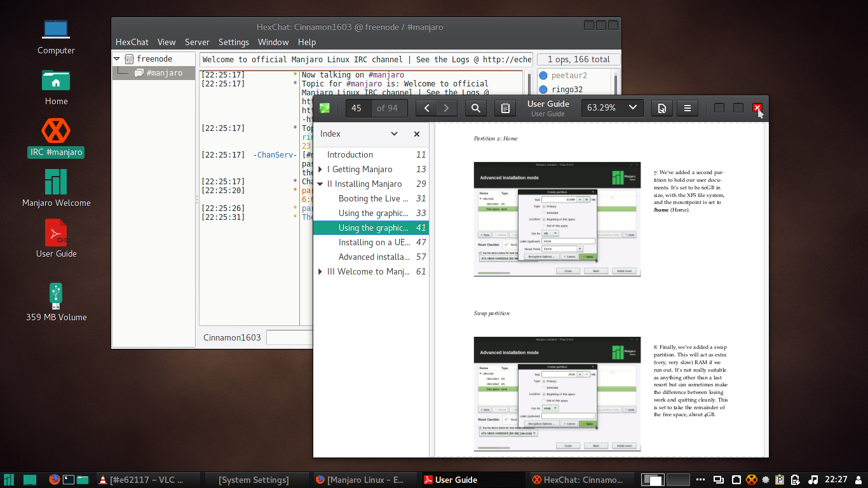868x488 pixels.
Task: Open the clipboard manager tray icon
Action: (796, 480)
